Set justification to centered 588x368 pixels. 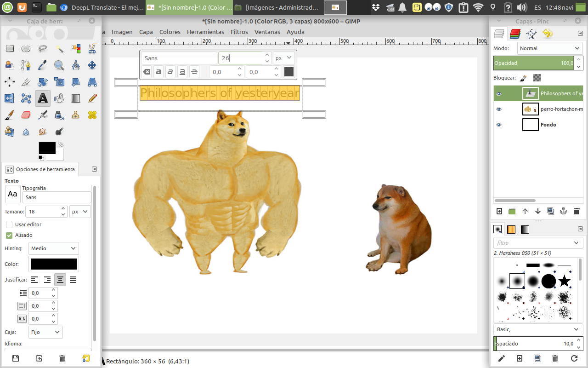[60, 280]
